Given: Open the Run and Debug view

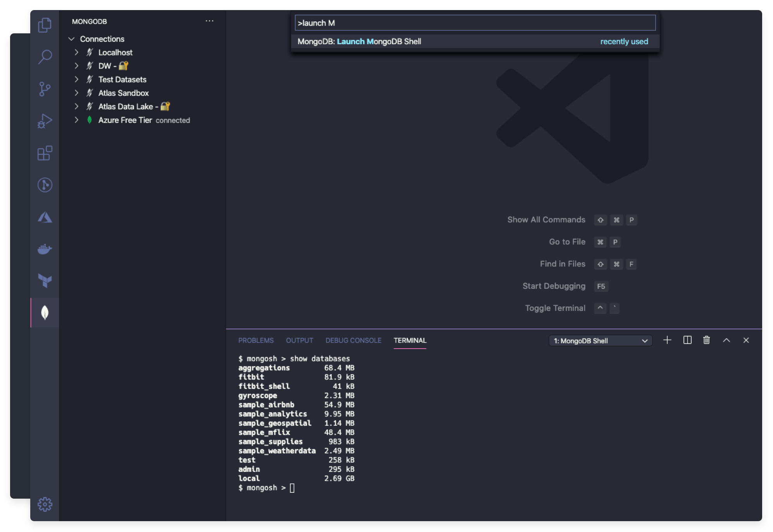Looking at the screenshot, I should (x=45, y=121).
